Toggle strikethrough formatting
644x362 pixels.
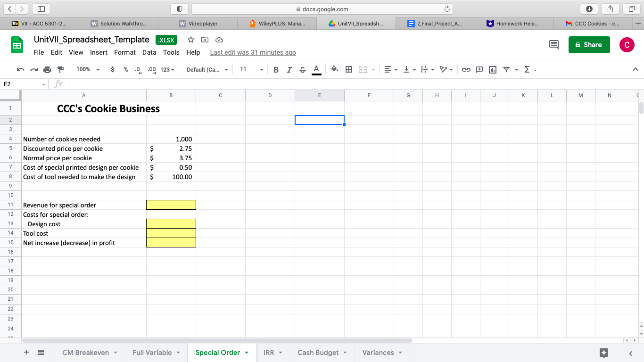click(x=302, y=69)
